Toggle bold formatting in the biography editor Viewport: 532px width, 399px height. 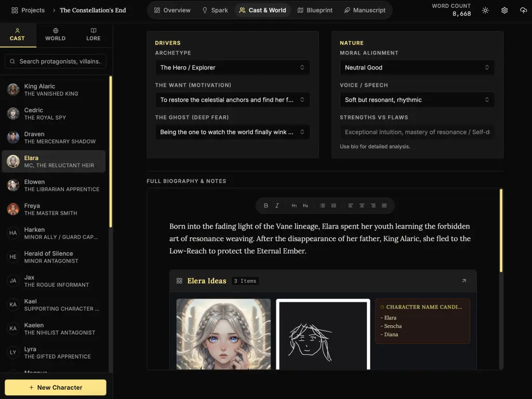click(266, 205)
